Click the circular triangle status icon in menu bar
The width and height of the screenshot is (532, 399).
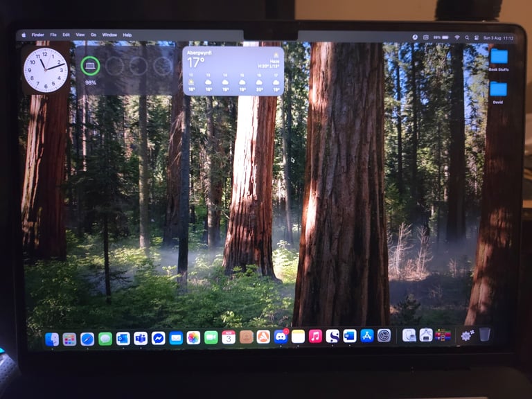(415, 37)
